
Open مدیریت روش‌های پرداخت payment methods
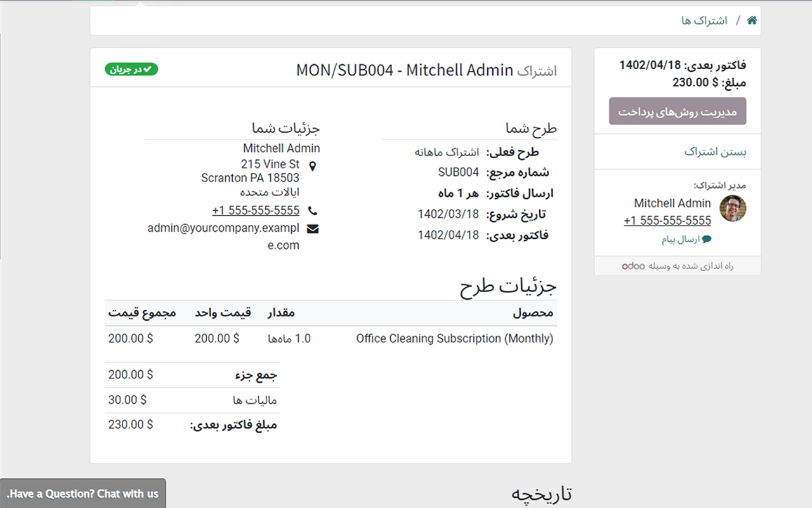pyautogui.click(x=677, y=110)
